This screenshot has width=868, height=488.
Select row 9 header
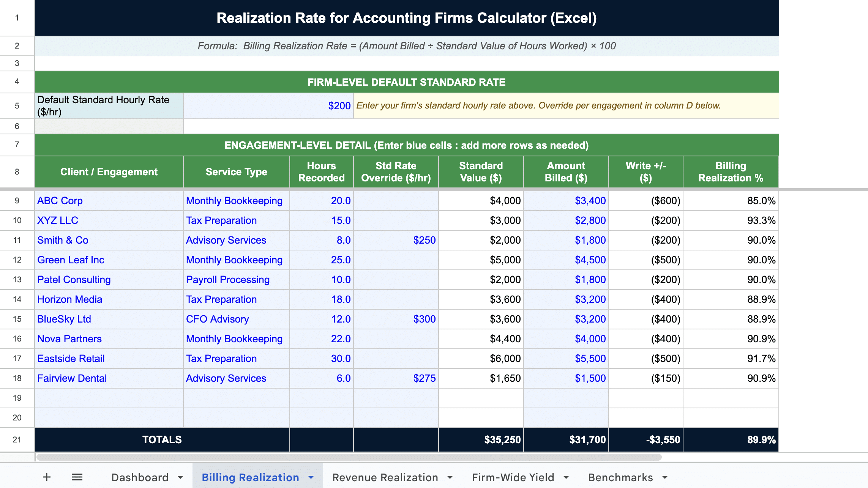click(x=17, y=201)
